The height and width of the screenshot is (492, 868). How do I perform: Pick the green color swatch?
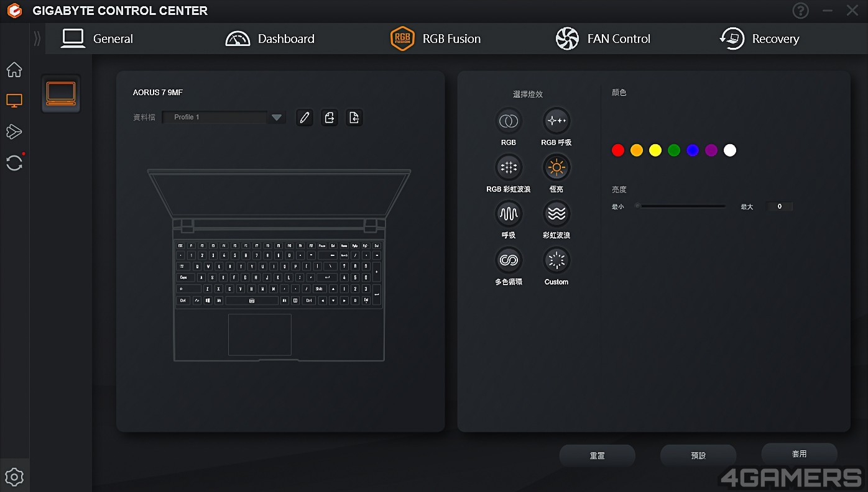click(674, 150)
